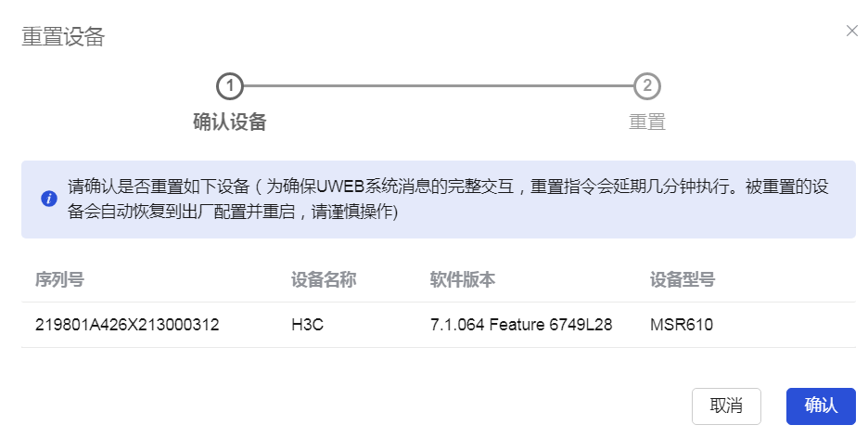Click the 软件版本 column header

pyautogui.click(x=463, y=280)
